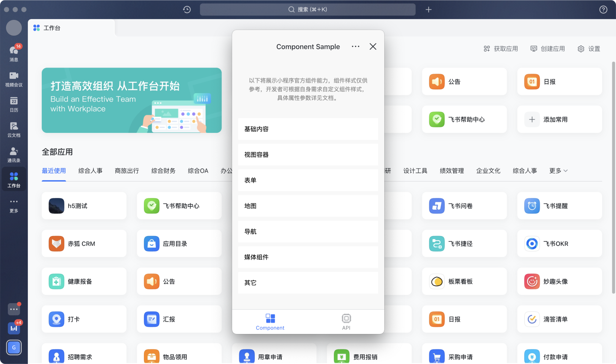
Task: Select 商旅出行 category tab
Action: coord(127,171)
